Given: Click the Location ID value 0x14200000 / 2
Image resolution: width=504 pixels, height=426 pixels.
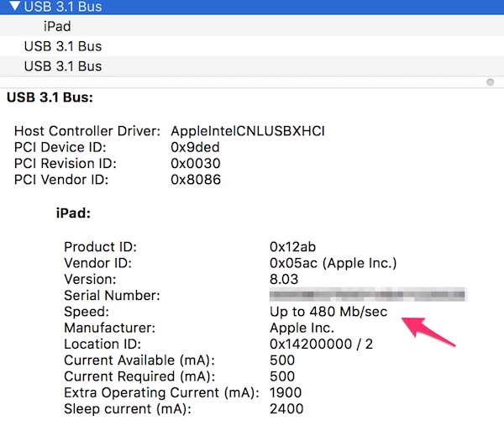Looking at the screenshot, I should [323, 344].
